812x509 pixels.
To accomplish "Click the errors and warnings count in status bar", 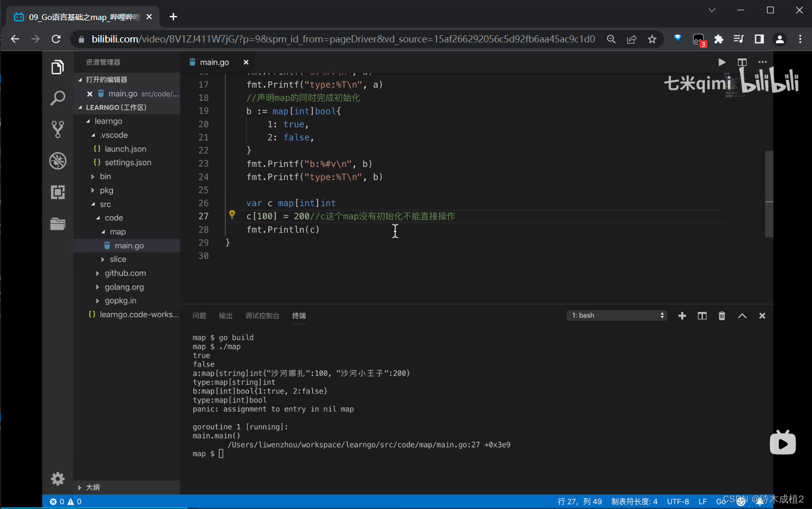I will coord(65,502).
